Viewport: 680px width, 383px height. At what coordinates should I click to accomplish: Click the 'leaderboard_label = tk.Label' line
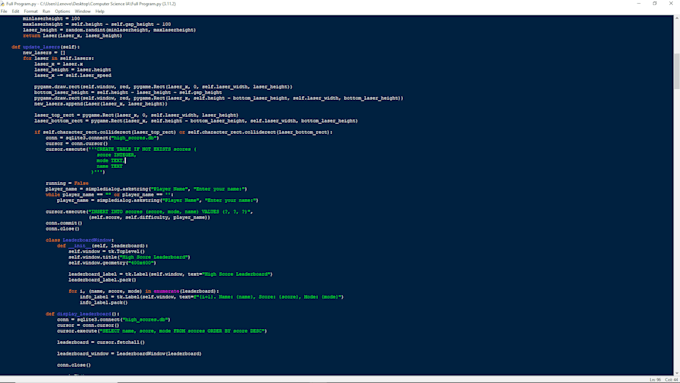coord(170,274)
